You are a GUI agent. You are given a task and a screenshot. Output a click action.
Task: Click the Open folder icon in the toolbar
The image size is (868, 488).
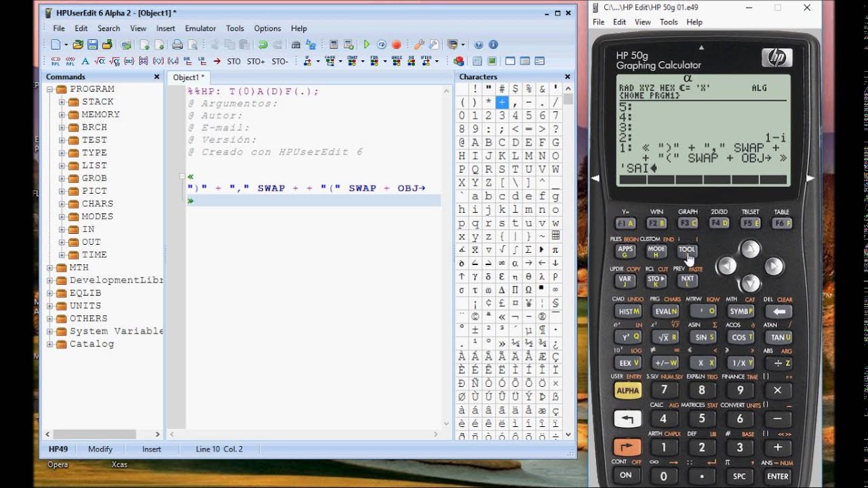click(78, 45)
